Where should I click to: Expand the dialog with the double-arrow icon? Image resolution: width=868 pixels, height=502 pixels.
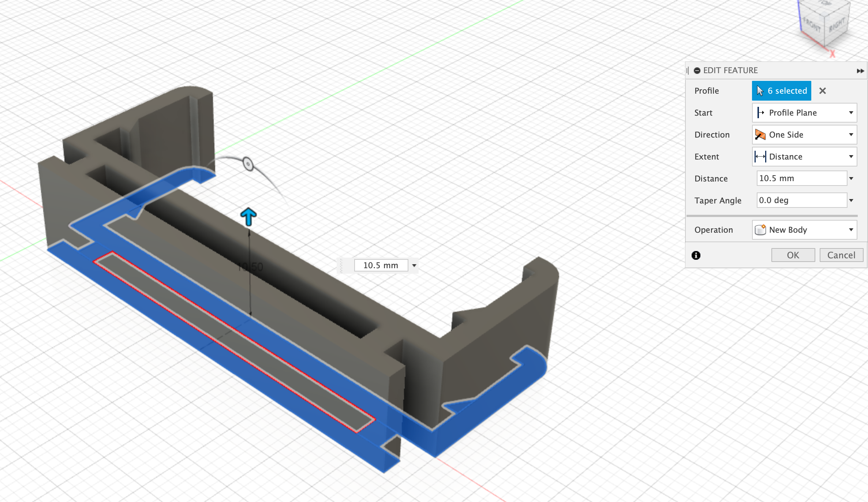(x=860, y=71)
